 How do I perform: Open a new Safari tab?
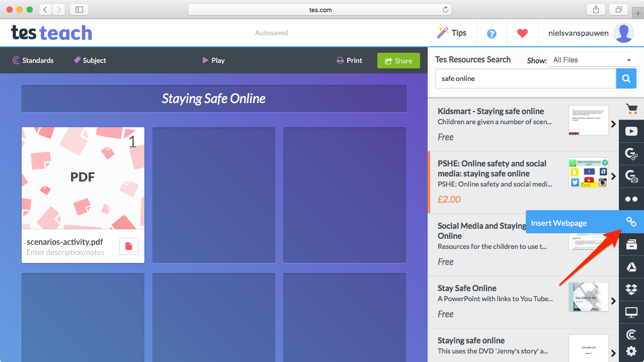638,14
